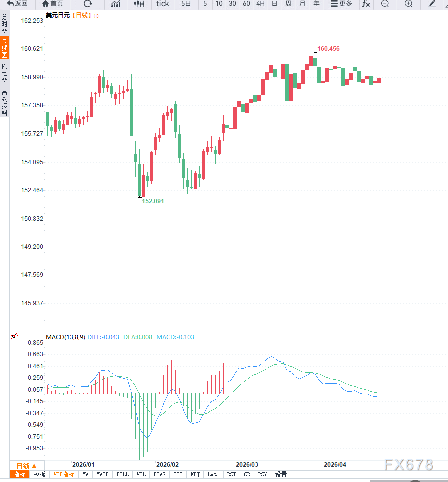Expand the 更多 more menu

point(341,4)
